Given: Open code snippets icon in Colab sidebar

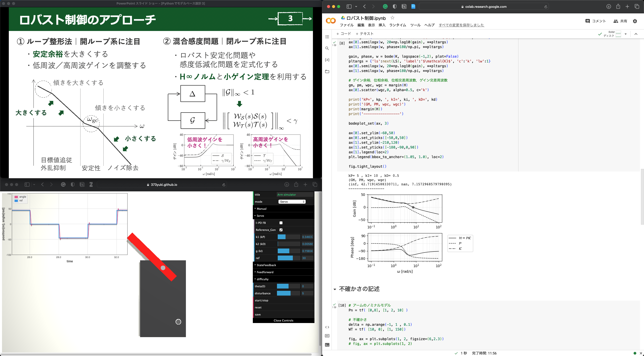Looking at the screenshot, I should [x=327, y=327].
